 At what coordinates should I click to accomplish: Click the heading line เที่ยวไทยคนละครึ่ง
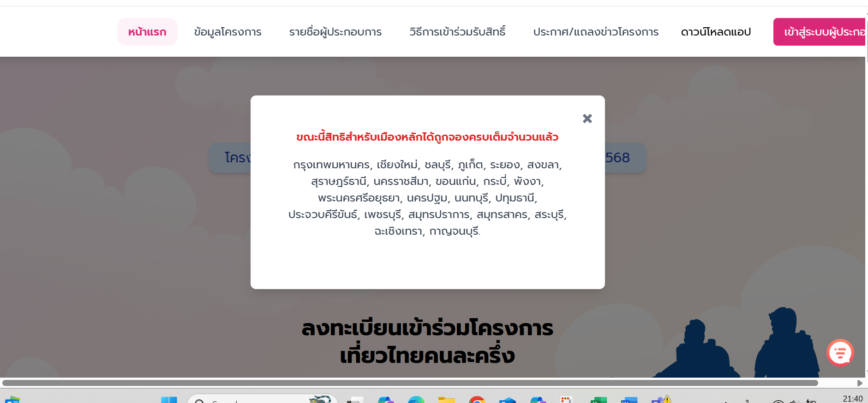(x=427, y=356)
